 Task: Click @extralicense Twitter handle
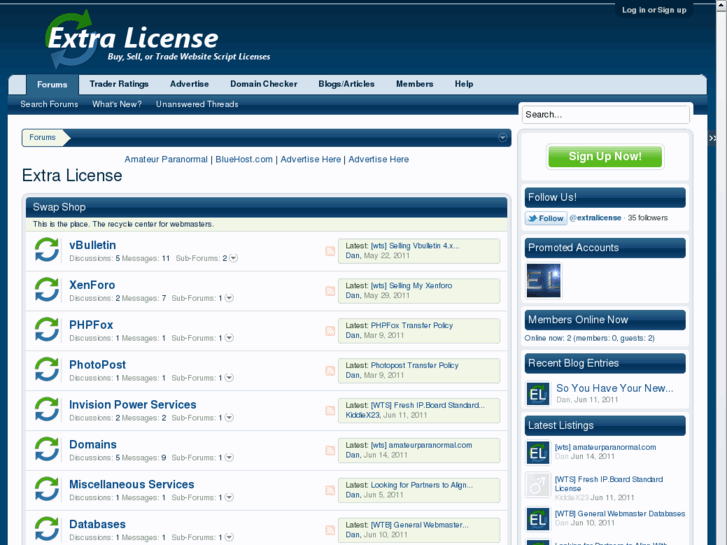tap(595, 218)
